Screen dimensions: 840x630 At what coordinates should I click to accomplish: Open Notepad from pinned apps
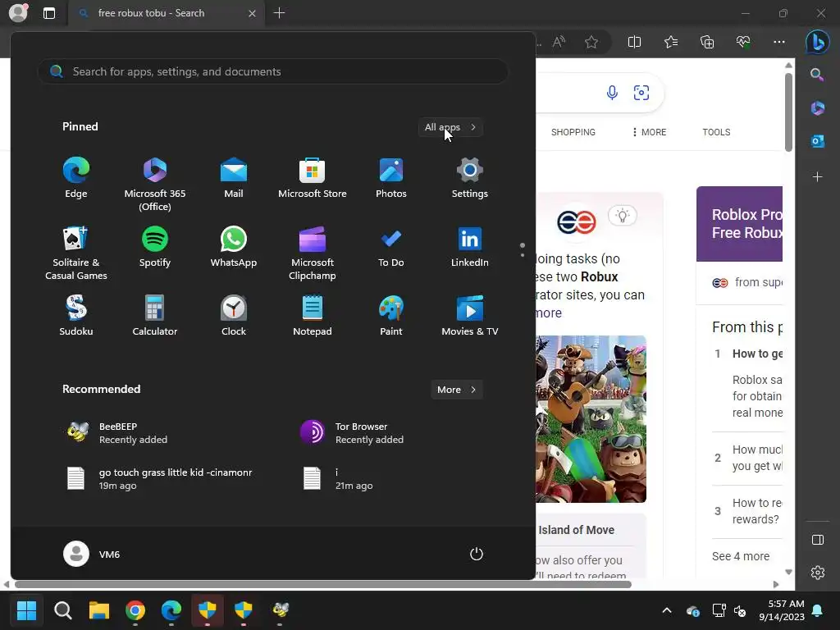313,316
